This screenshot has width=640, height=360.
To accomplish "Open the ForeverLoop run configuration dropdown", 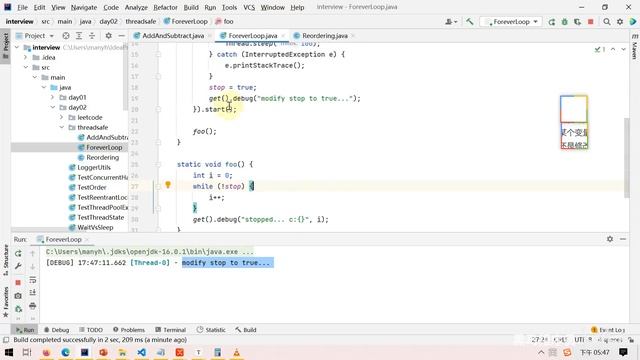I will point(511,22).
